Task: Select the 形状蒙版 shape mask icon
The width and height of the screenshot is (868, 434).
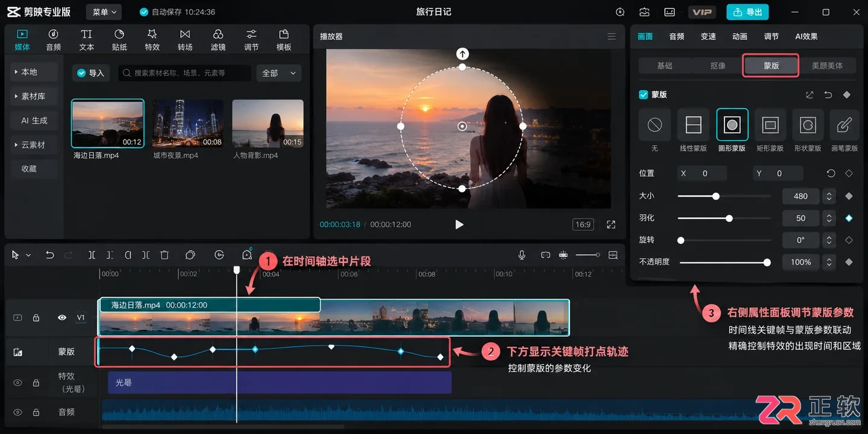Action: tap(808, 125)
